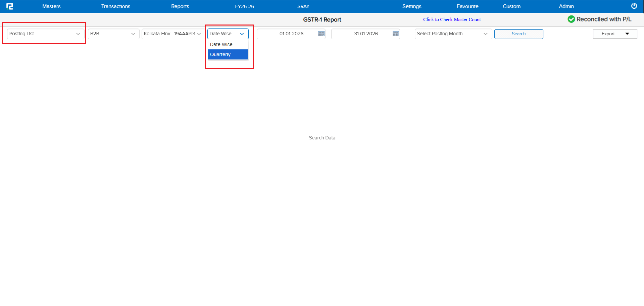Open the Reports menu
The height and width of the screenshot is (306, 644).
point(180,6)
